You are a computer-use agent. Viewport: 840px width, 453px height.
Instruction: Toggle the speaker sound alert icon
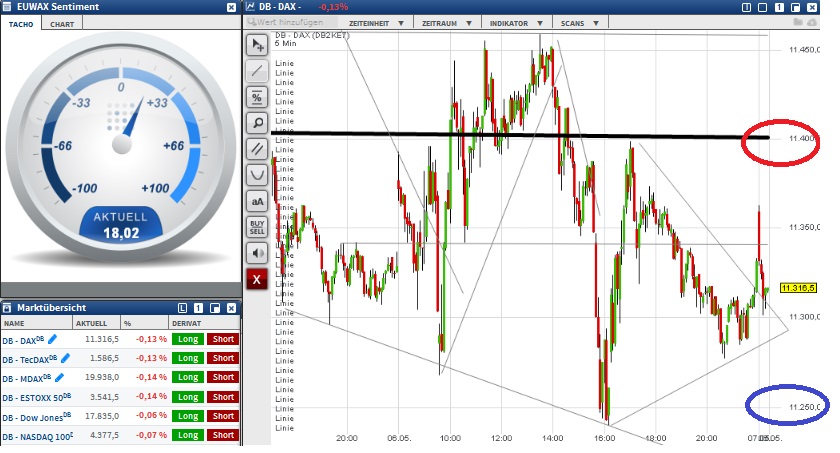pos(257,253)
